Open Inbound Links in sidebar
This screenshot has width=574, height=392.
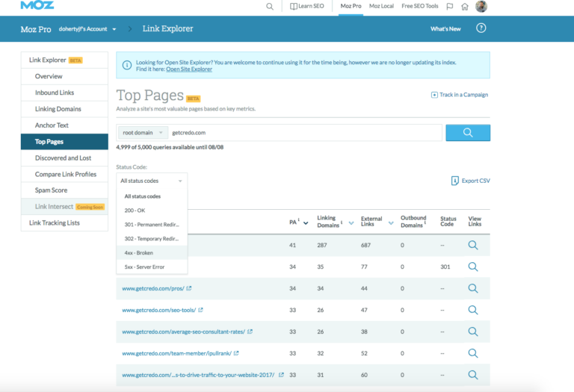pyautogui.click(x=64, y=93)
